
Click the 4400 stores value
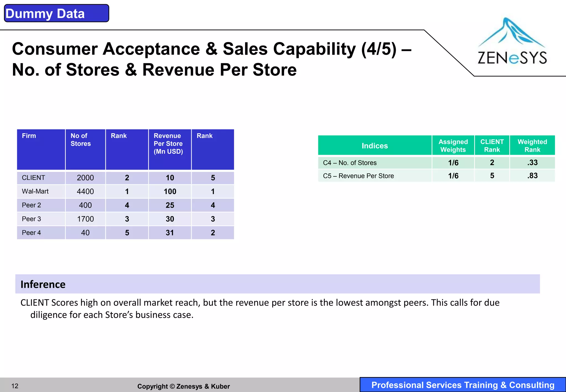click(85, 191)
